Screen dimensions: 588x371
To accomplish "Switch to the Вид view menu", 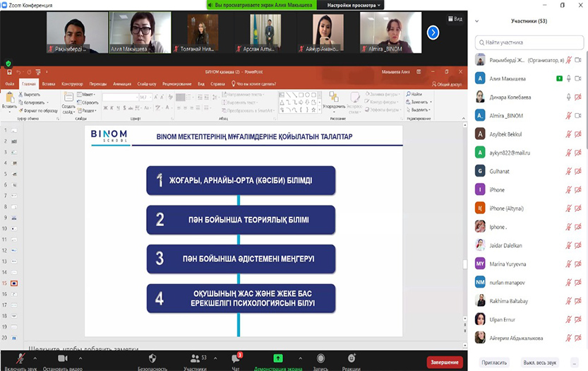I will click(455, 19).
